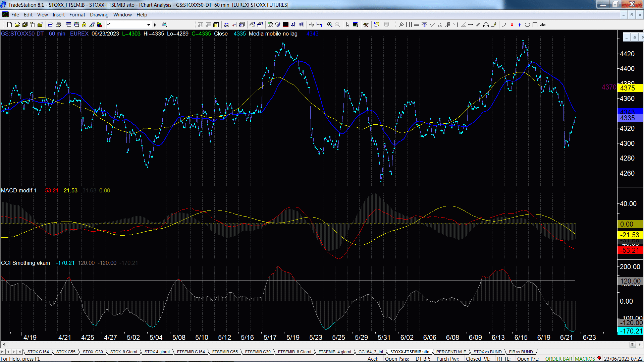Switch to the PERCENTUALE tab
The height and width of the screenshot is (362, 644).
pos(451,352)
